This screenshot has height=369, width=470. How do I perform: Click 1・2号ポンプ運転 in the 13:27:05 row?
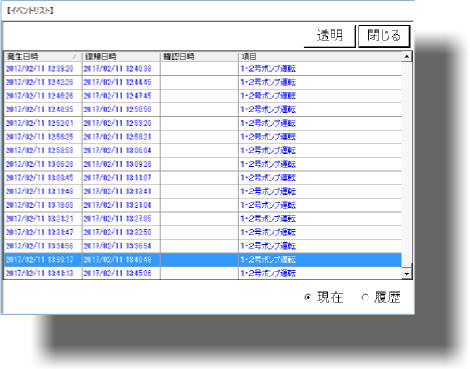coord(268,219)
